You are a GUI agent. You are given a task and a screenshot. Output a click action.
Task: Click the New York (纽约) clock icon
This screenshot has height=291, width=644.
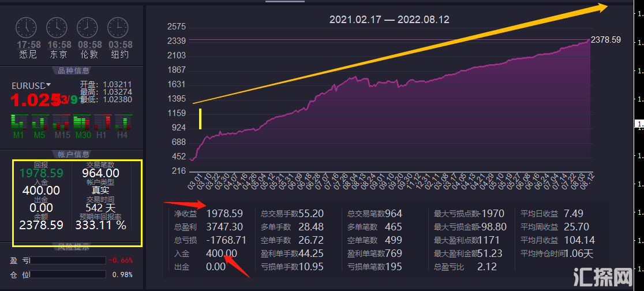pyautogui.click(x=118, y=27)
